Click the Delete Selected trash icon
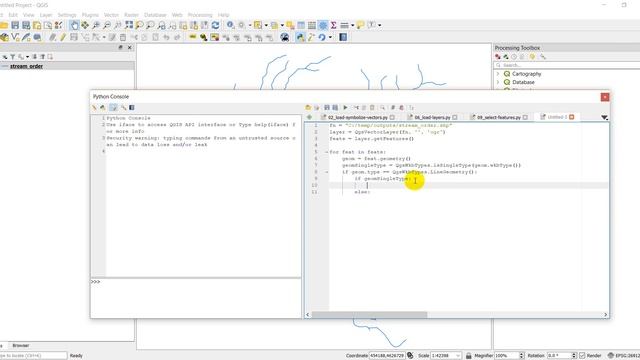Screen dimensions: 640x360 point(123,38)
